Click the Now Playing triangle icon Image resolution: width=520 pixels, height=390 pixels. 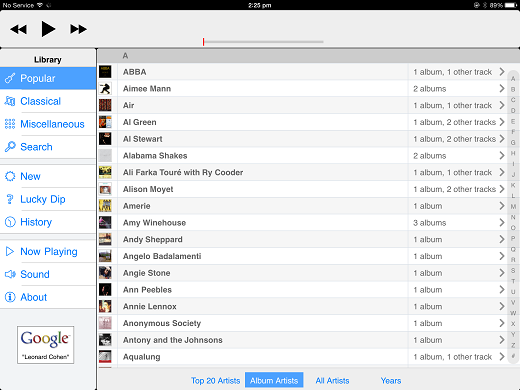tap(10, 251)
